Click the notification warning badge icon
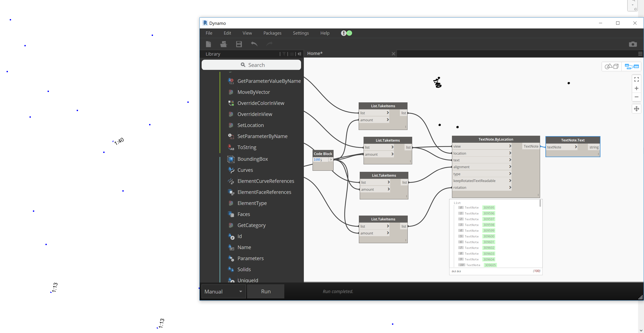This screenshot has width=644, height=333. [344, 33]
